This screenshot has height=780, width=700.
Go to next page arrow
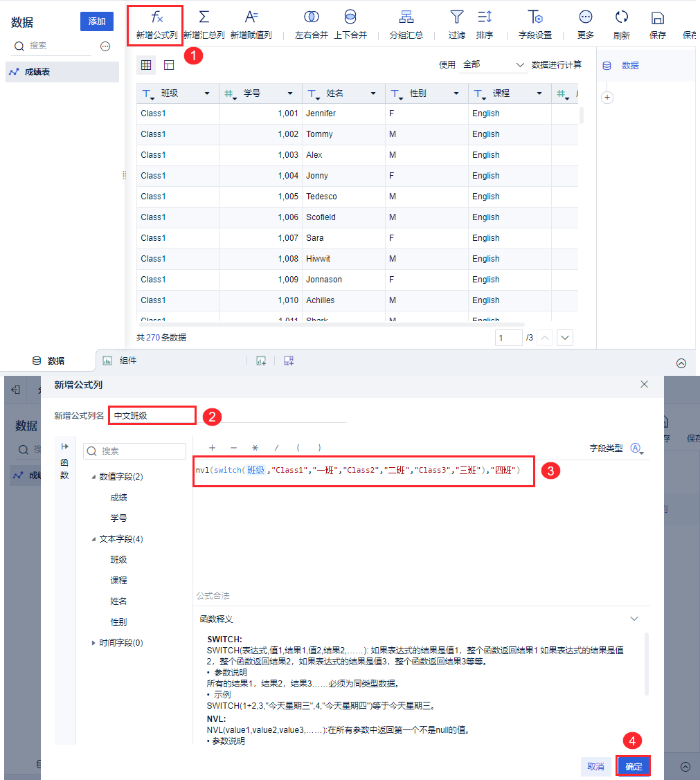pyautogui.click(x=565, y=338)
